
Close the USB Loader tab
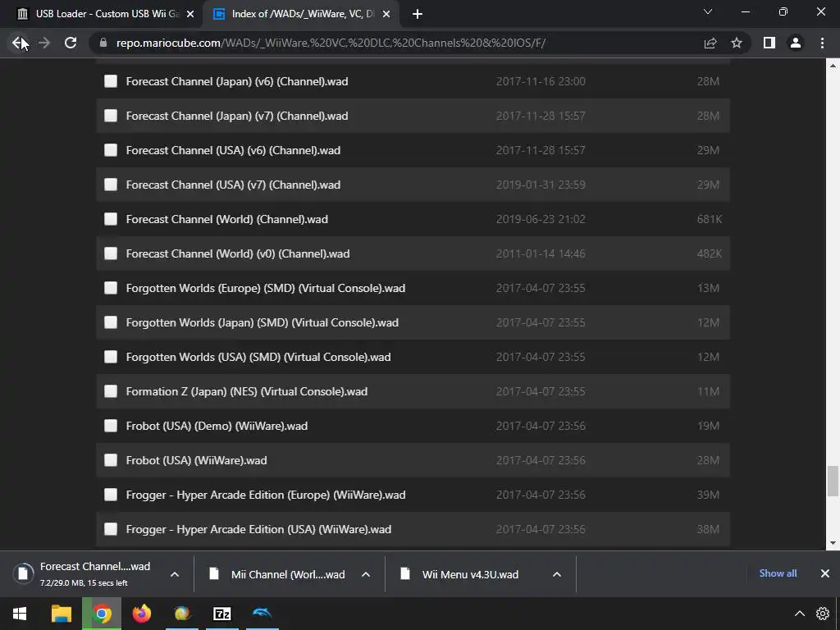(x=190, y=14)
